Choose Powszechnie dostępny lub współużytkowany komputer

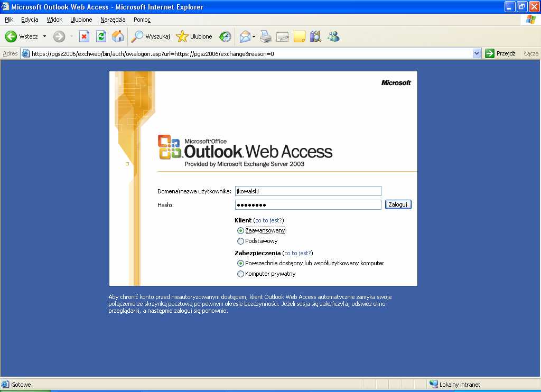[x=240, y=263]
